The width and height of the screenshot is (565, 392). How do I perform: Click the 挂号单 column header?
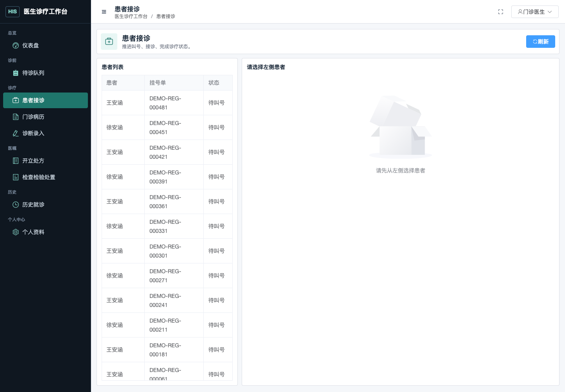(174, 83)
